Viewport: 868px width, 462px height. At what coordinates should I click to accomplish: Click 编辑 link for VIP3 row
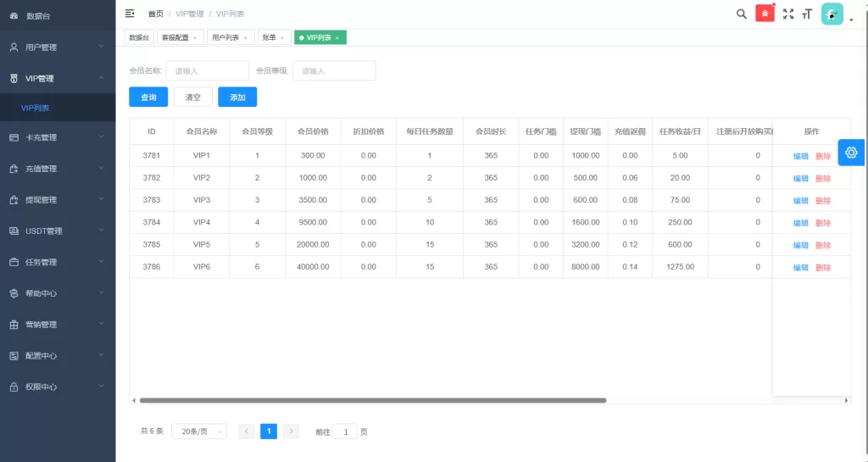point(800,201)
